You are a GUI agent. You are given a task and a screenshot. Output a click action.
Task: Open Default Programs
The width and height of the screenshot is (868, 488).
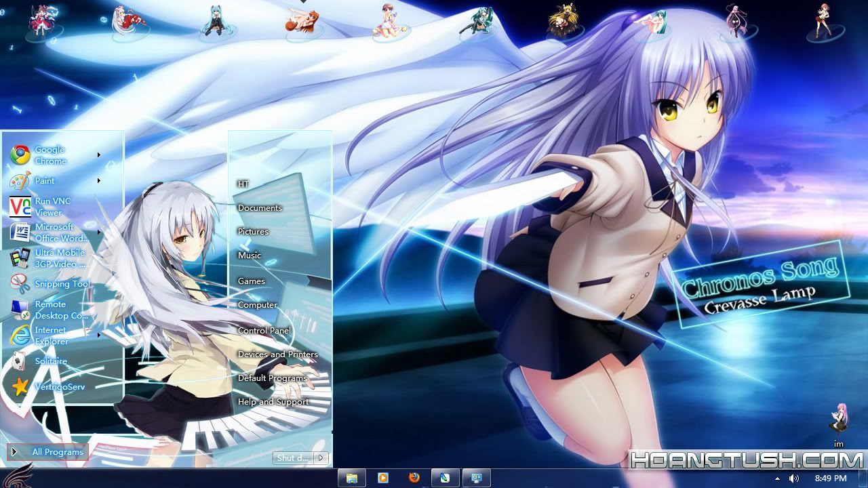click(x=273, y=378)
